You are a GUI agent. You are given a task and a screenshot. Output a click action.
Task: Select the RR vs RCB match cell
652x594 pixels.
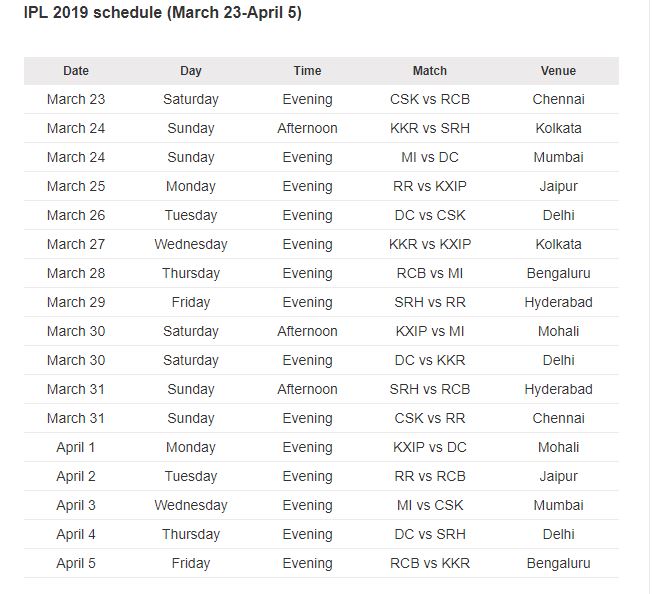(430, 476)
